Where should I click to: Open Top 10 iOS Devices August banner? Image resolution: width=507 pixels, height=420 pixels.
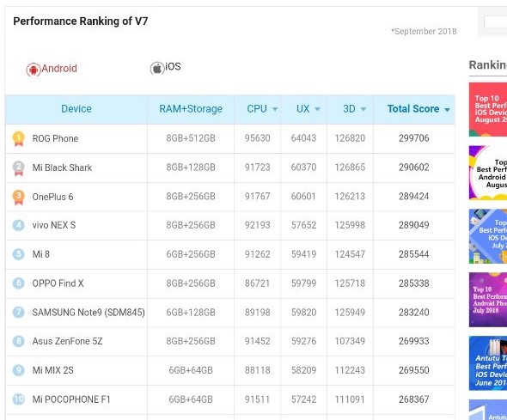point(488,109)
